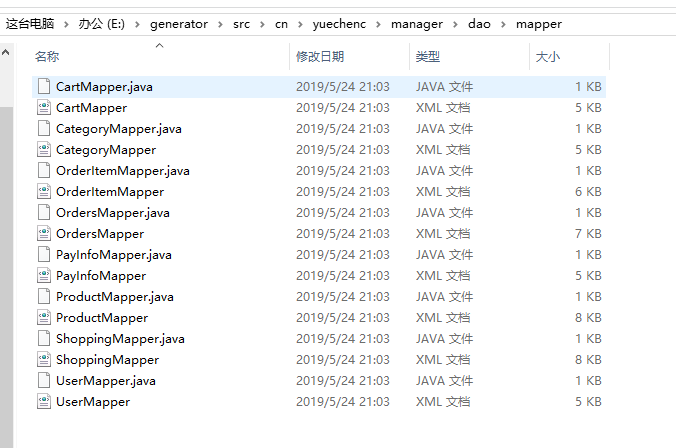Expand the chevron after 这台电脑 in path
Viewport: 676px width, 448px height.
(x=66, y=24)
